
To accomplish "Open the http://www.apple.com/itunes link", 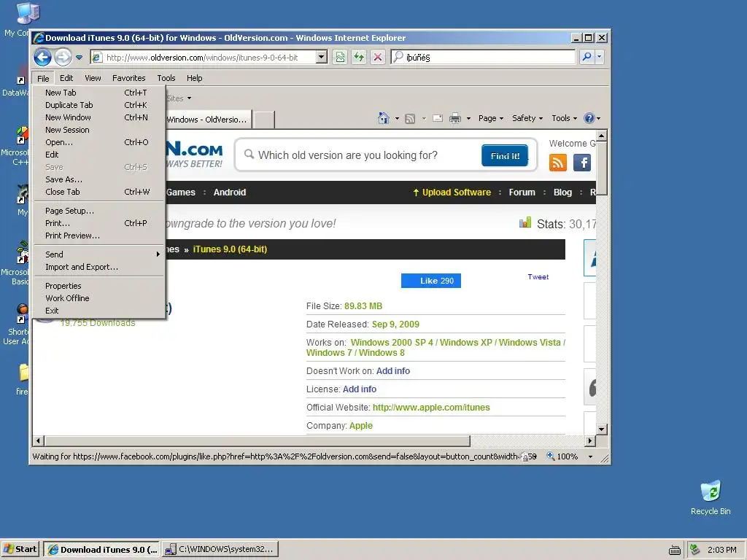I will [431, 408].
